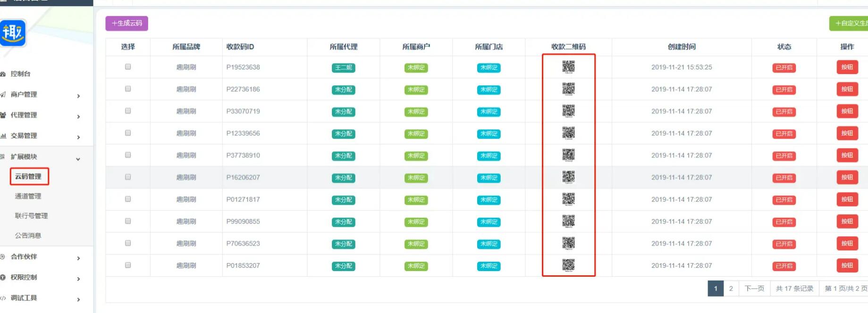Open the QR code for P33070719

[x=568, y=111]
